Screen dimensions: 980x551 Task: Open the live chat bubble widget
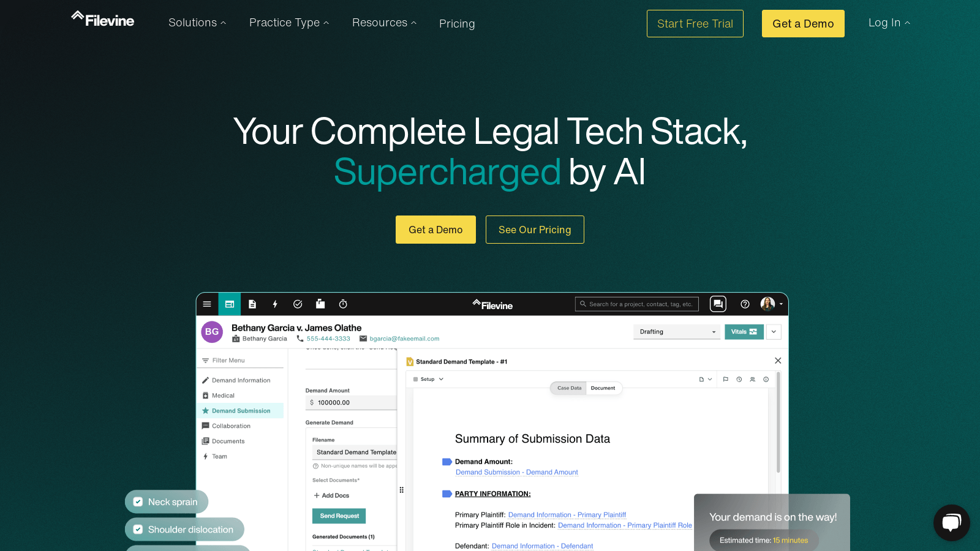[951, 522]
